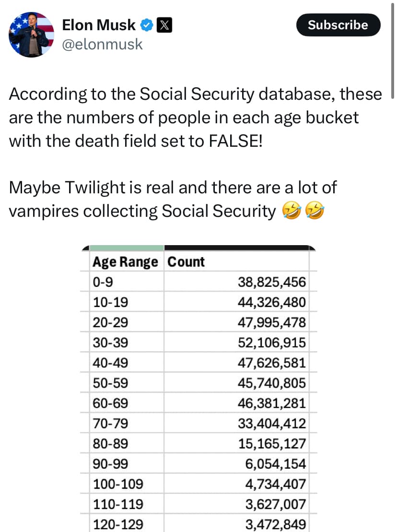
Task: Select the count value 3,472,849
Action: point(275,524)
